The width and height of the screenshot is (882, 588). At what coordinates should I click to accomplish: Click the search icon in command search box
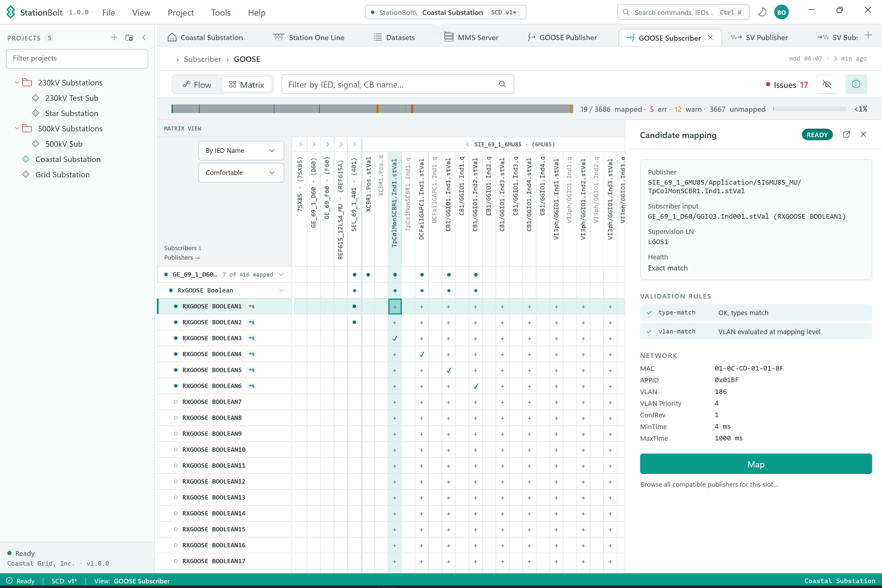[x=626, y=12]
